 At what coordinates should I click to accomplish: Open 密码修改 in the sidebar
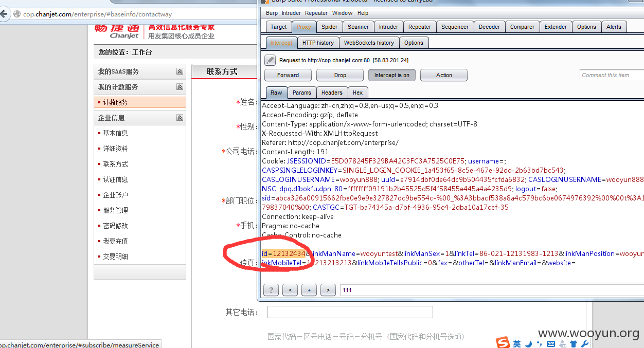click(115, 226)
